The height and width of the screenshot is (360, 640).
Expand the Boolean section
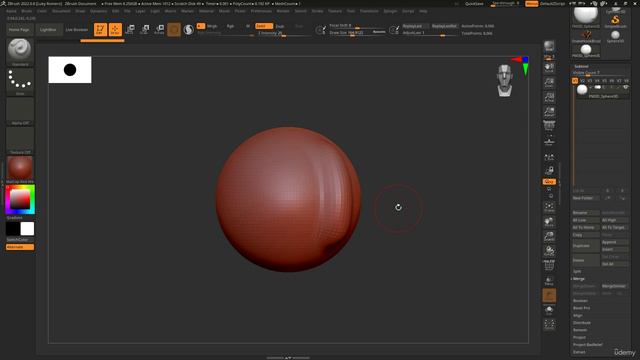pos(580,301)
